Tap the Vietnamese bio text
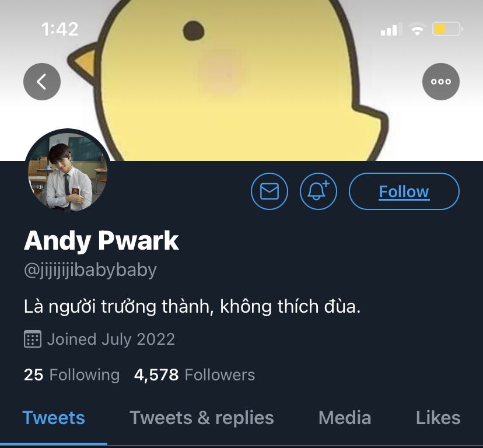483x448 pixels. pyautogui.click(x=192, y=306)
